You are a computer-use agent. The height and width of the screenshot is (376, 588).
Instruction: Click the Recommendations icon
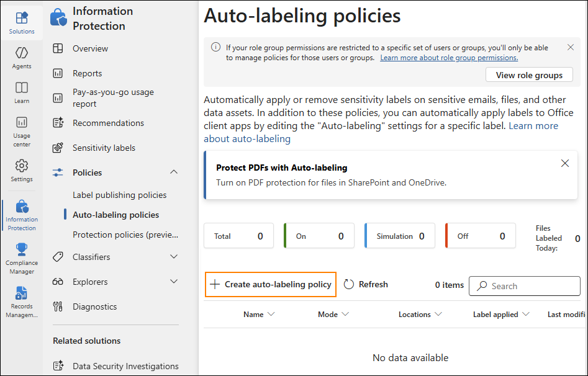pos(58,123)
